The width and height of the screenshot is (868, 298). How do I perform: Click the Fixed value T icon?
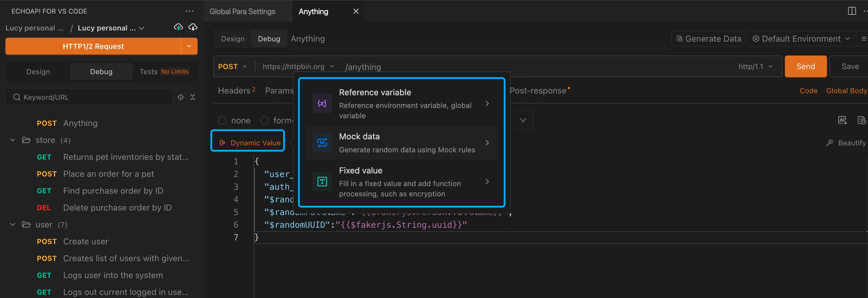tap(322, 182)
